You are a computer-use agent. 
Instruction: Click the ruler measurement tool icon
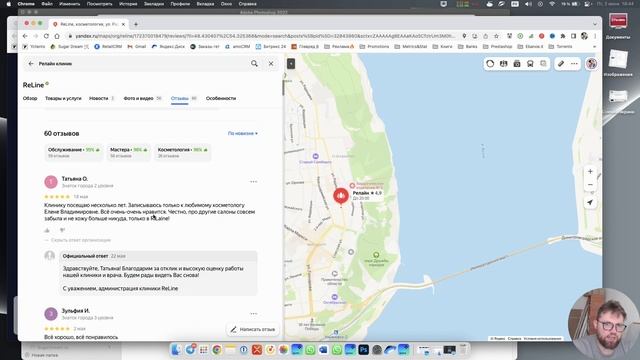click(x=561, y=64)
